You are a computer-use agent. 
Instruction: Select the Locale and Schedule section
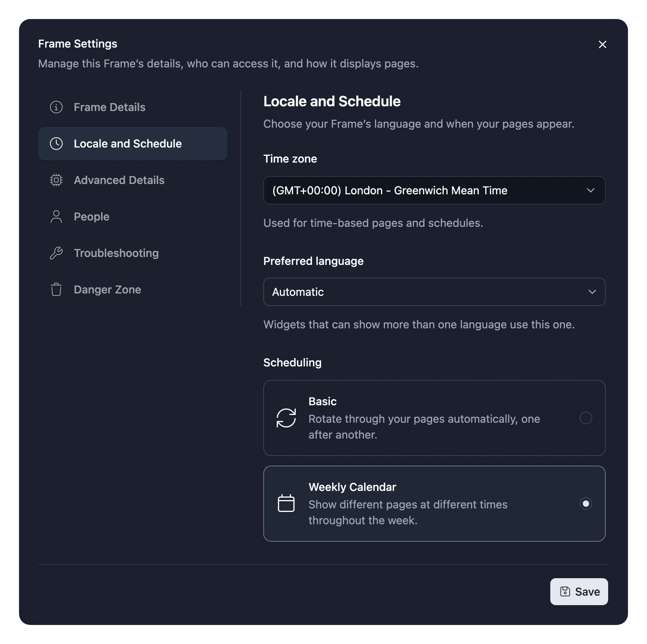pyautogui.click(x=133, y=144)
